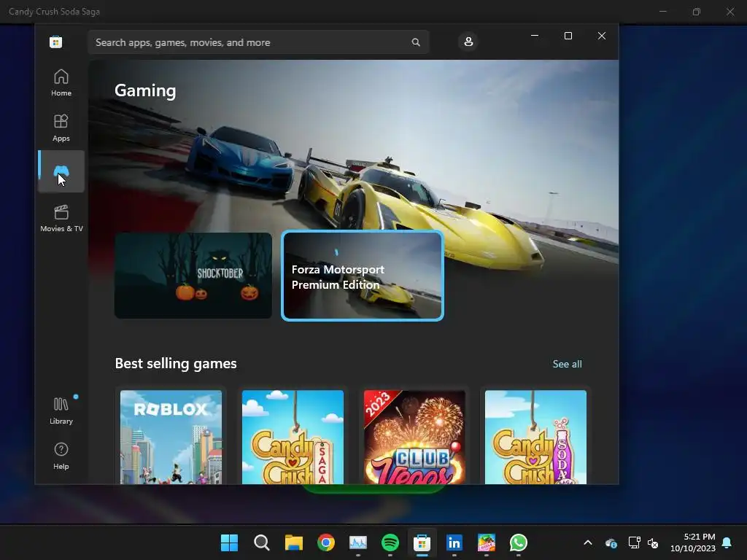Open the Home section in sidebar
747x560 pixels.
click(61, 83)
